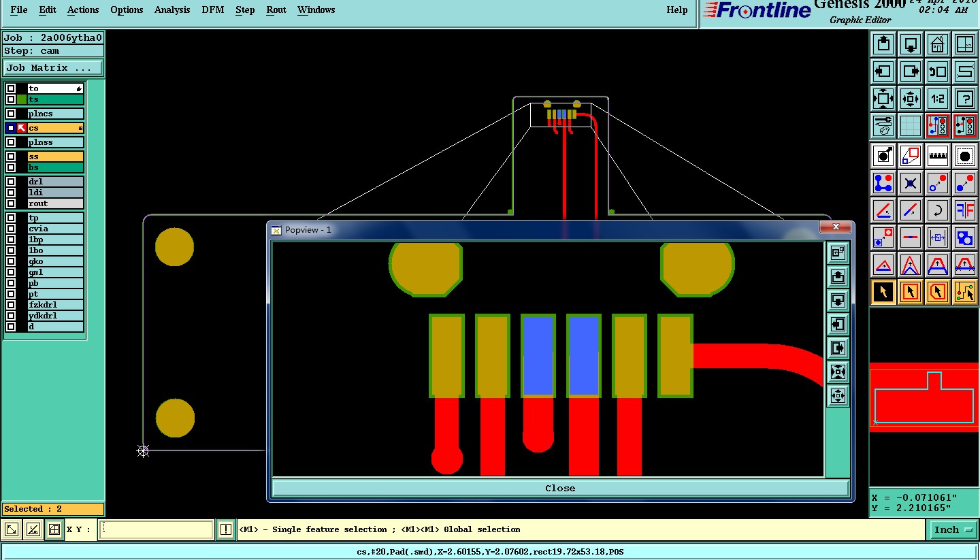The image size is (980, 560).
Task: Click the exclamation mark button near XY field
Action: pyautogui.click(x=225, y=529)
